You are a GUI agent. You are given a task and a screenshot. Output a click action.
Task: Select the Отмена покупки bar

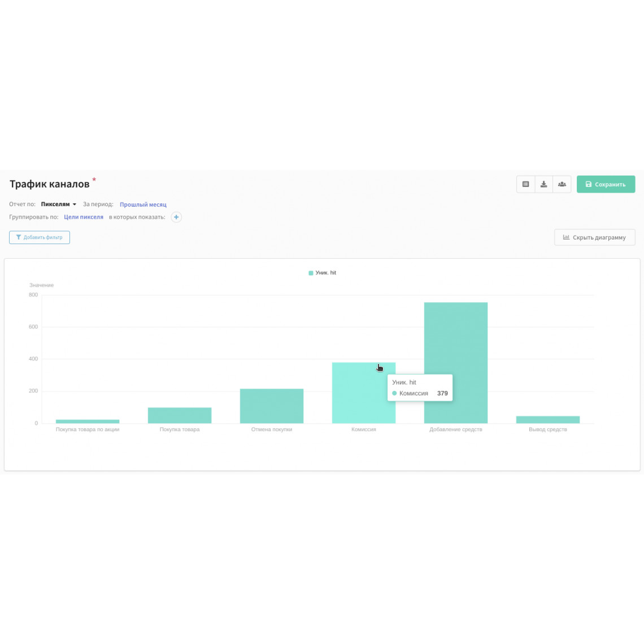(272, 406)
